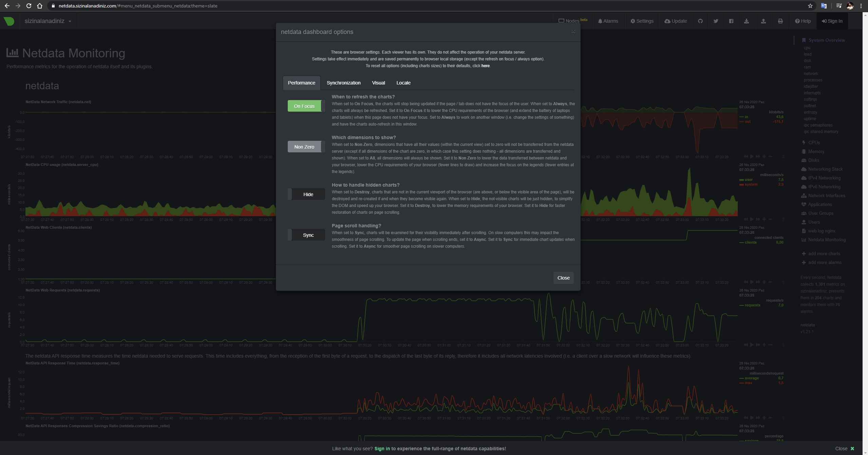Open Settings gear in the navbar
Image resolution: width=868 pixels, height=455 pixels.
(x=642, y=21)
